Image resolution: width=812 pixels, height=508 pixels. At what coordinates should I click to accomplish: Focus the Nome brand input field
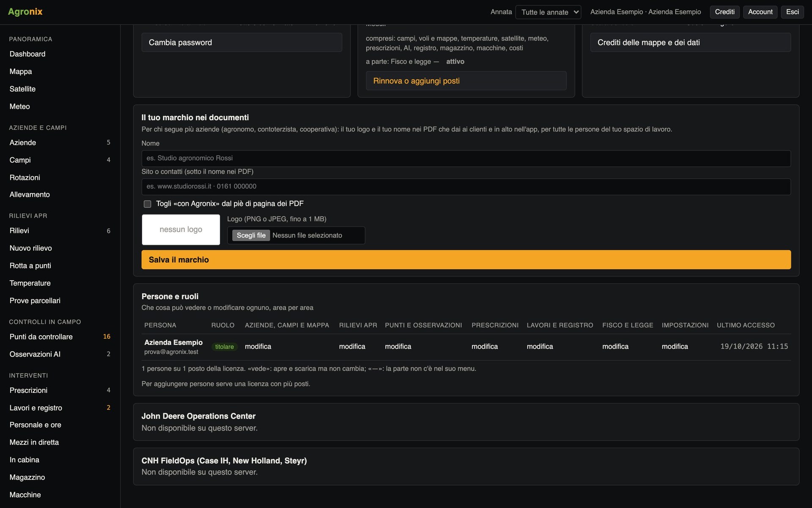tap(466, 158)
